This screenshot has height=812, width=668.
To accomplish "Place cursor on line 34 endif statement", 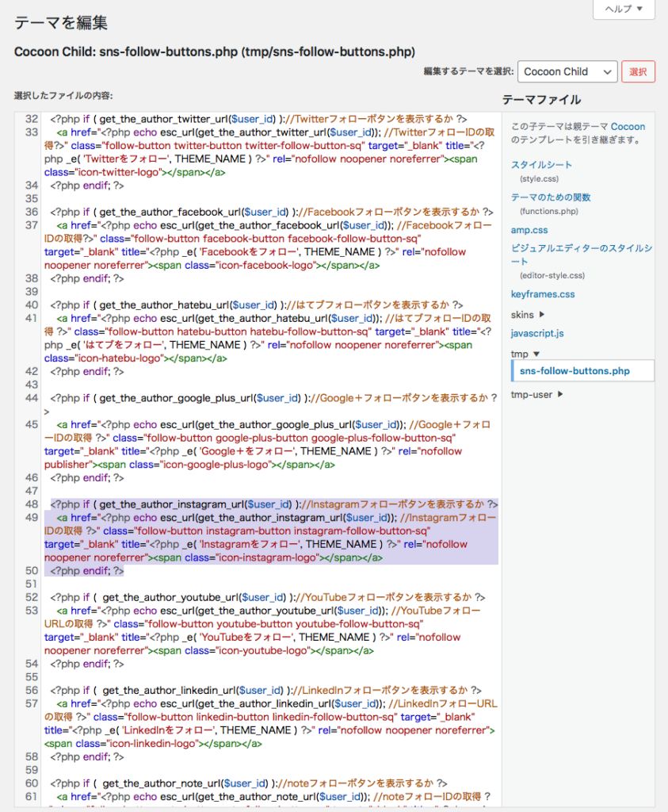I will click(87, 186).
